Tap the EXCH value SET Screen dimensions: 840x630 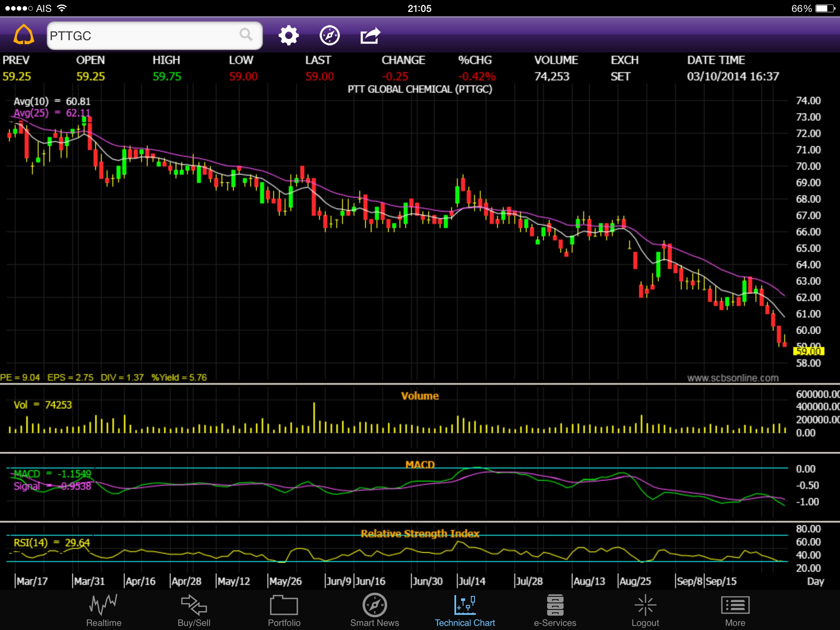click(x=620, y=77)
